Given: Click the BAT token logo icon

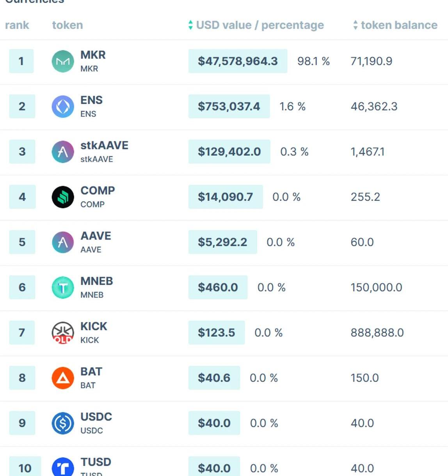Looking at the screenshot, I should pyautogui.click(x=63, y=378).
